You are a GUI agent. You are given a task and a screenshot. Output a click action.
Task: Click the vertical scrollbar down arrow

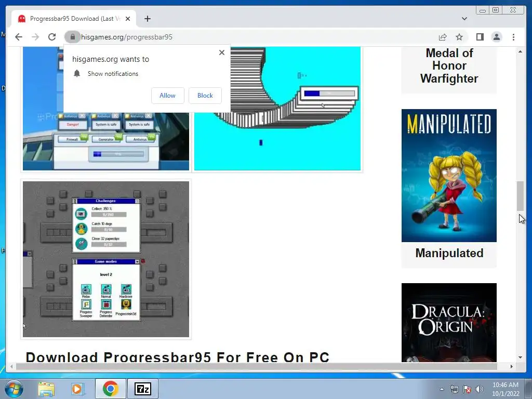pyautogui.click(x=520, y=357)
